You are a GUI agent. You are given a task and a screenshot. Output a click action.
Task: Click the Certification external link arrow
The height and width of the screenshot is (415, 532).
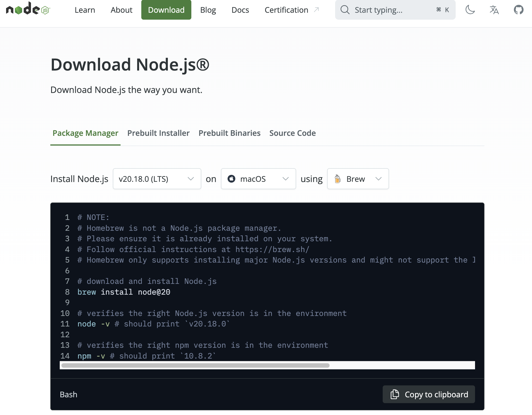(x=317, y=10)
